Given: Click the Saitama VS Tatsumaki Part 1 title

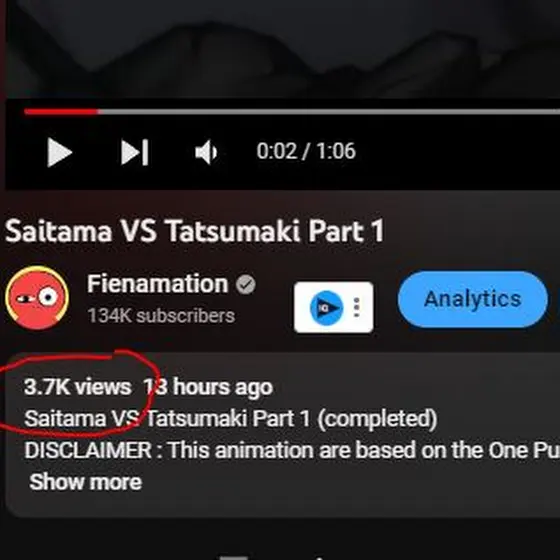Looking at the screenshot, I should (x=195, y=231).
